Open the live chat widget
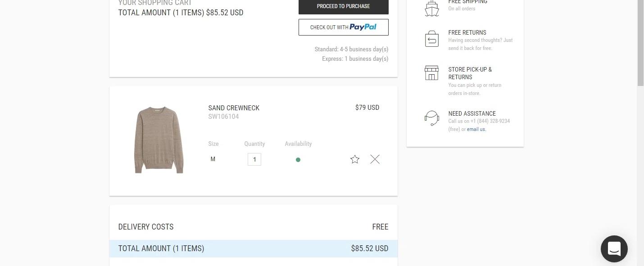This screenshot has height=266, width=644. (x=614, y=249)
